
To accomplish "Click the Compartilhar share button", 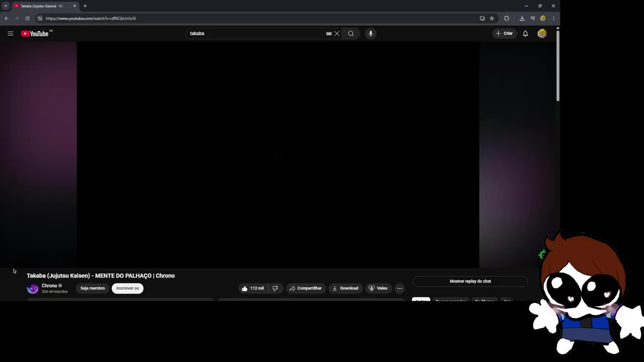I will [305, 288].
